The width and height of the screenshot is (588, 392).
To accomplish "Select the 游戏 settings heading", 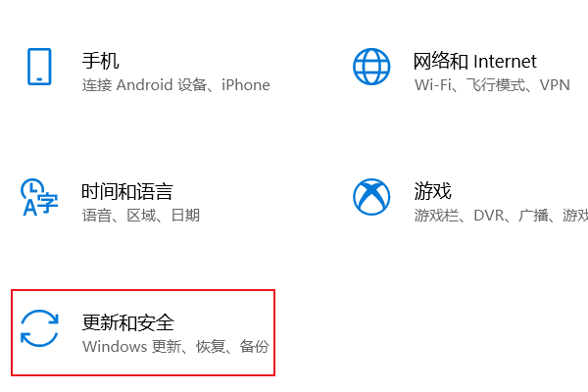I will click(x=432, y=191).
